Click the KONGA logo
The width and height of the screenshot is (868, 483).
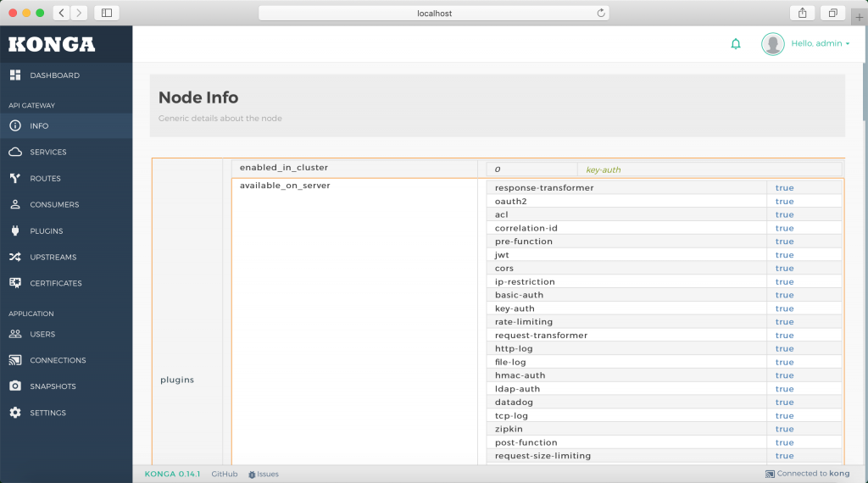(52, 44)
